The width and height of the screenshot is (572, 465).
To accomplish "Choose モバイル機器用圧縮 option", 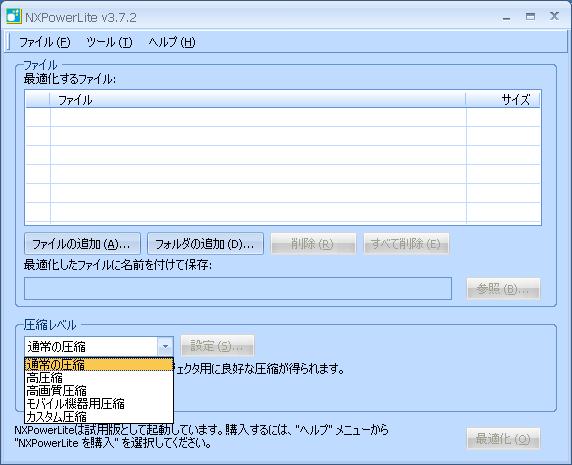I will click(x=99, y=404).
